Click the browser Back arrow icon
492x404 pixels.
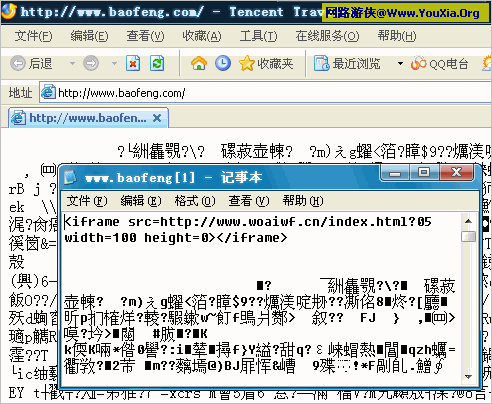pyautogui.click(x=18, y=63)
